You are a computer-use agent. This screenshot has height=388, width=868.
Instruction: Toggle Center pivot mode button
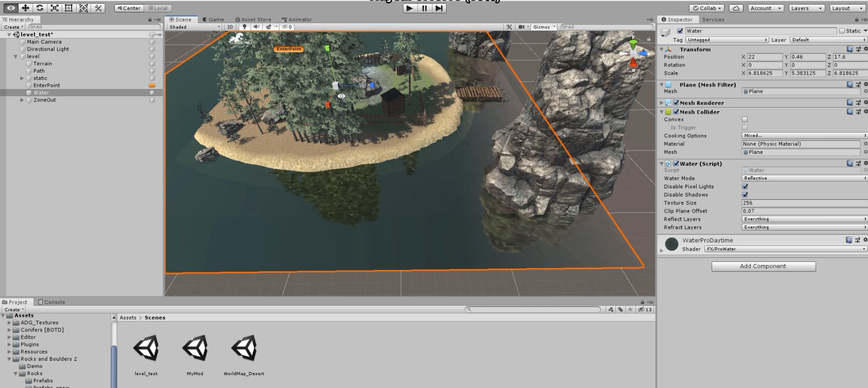pyautogui.click(x=128, y=8)
